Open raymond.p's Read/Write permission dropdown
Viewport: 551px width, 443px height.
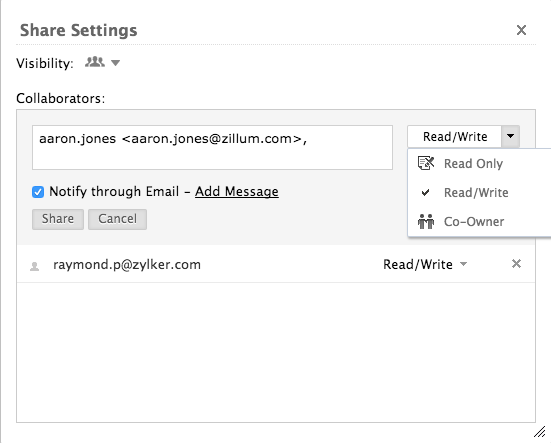(x=425, y=264)
